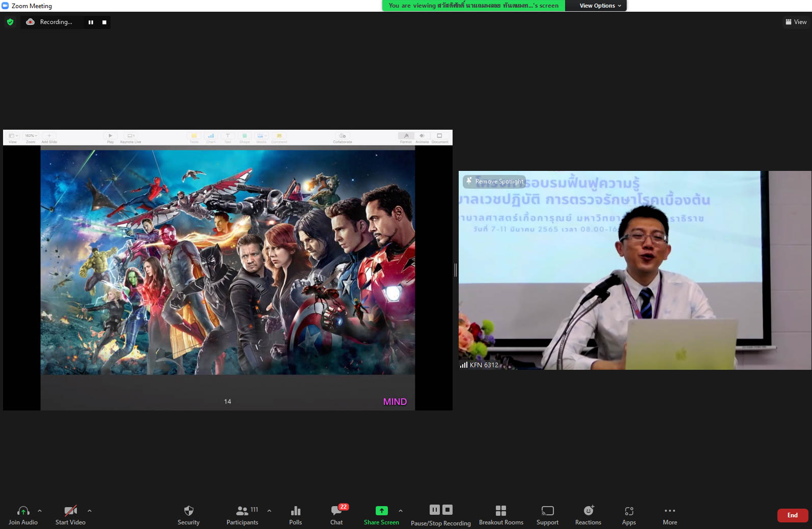The width and height of the screenshot is (812, 529).
Task: Click the MIND text on the slide
Action: click(x=395, y=402)
